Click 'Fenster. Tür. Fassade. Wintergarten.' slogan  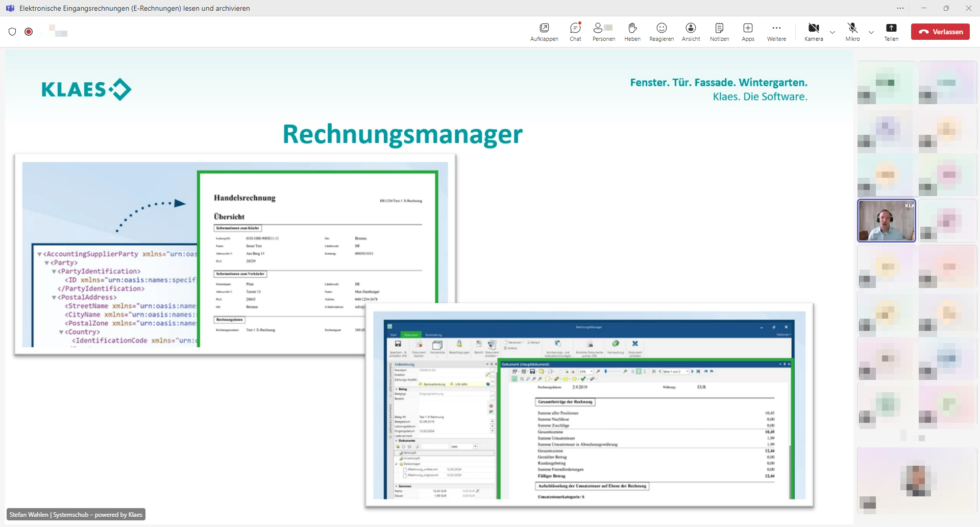719,82
